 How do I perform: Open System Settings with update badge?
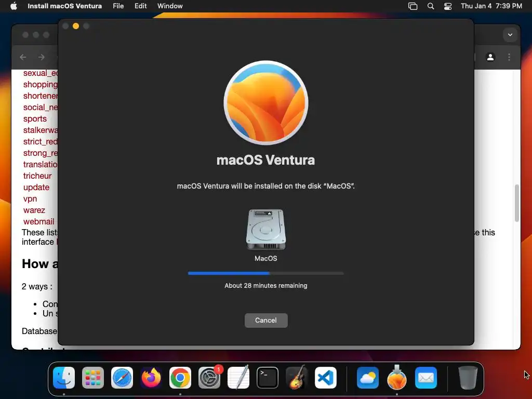click(x=209, y=378)
